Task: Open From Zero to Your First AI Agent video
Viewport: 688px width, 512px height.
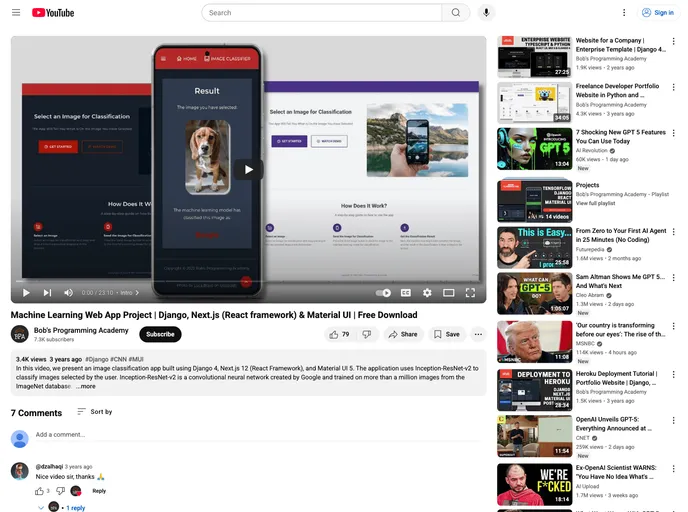Action: point(621,235)
